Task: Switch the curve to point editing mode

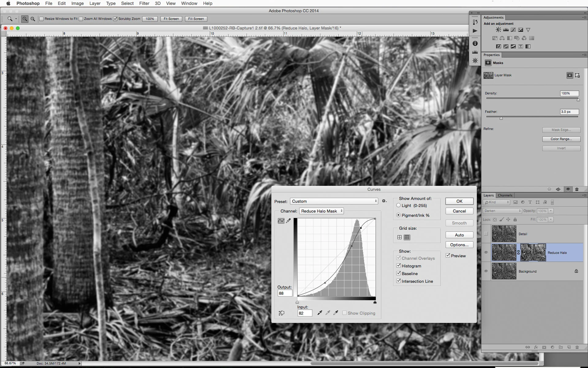Action: point(281,220)
